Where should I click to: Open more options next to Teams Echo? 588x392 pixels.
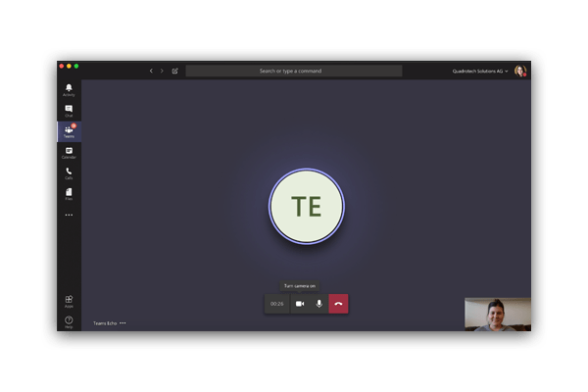(x=122, y=323)
